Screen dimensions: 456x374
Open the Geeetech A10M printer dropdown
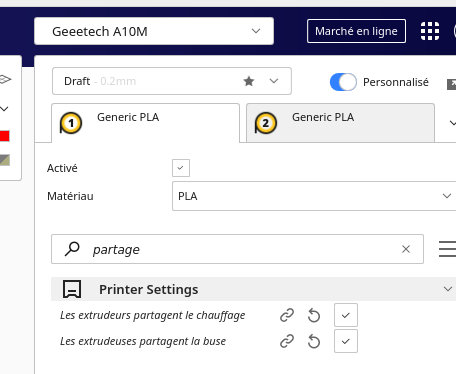click(154, 31)
